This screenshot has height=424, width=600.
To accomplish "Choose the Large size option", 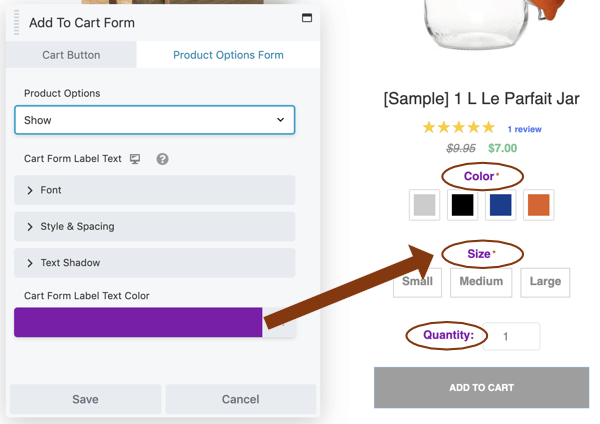I will tap(545, 282).
